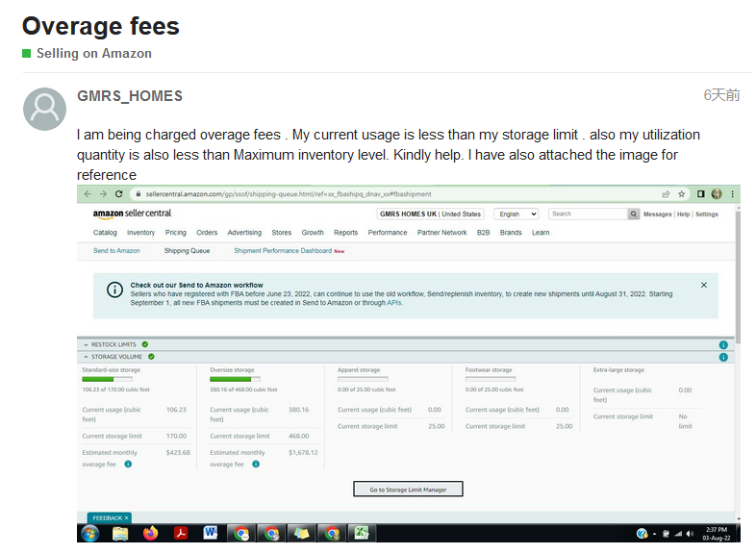Image resolution: width=756 pixels, height=554 pixels.
Task: Click the browser forward arrow
Action: (103, 194)
